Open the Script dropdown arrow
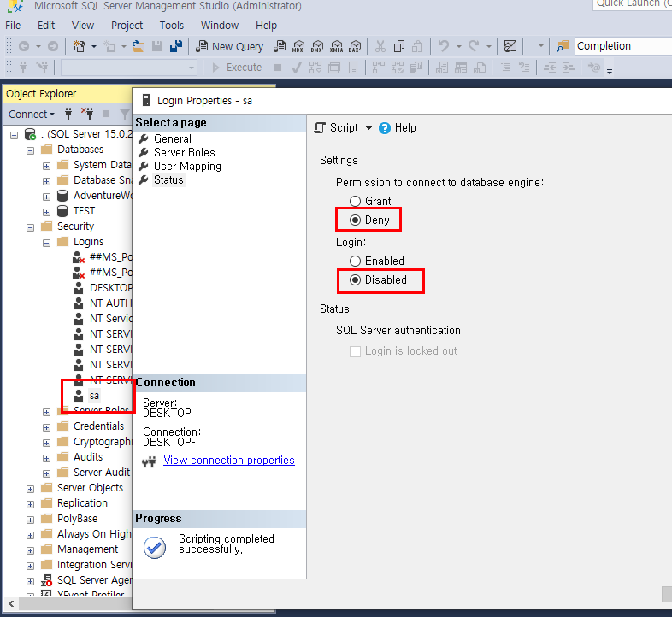The image size is (672, 617). (x=368, y=127)
